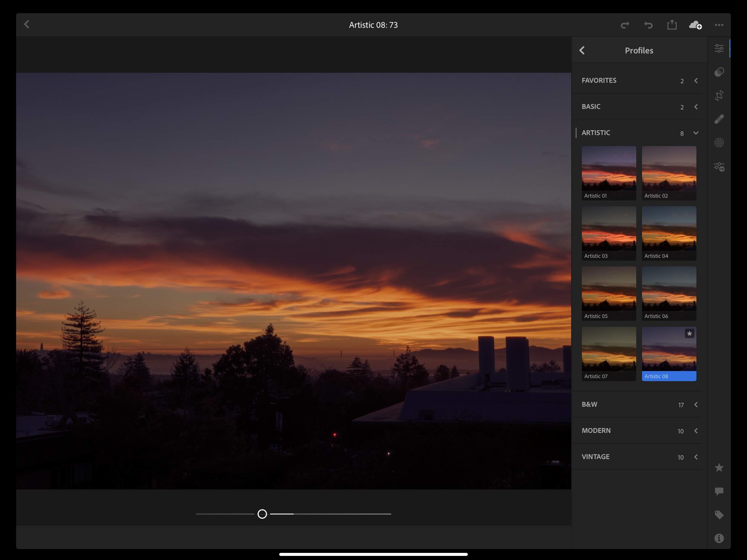Select the Crop and rotate tool
Viewport: 747px width, 560px height.
(x=719, y=96)
